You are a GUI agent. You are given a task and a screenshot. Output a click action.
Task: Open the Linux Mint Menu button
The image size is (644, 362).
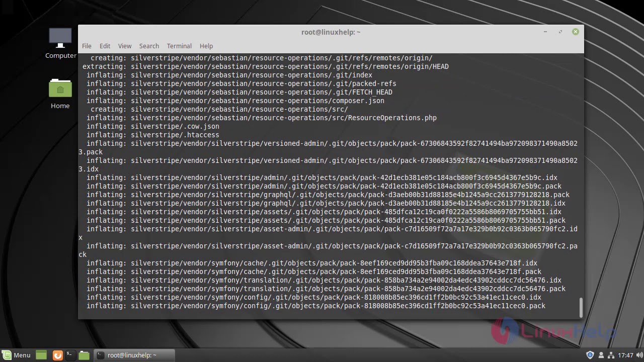pos(16,355)
